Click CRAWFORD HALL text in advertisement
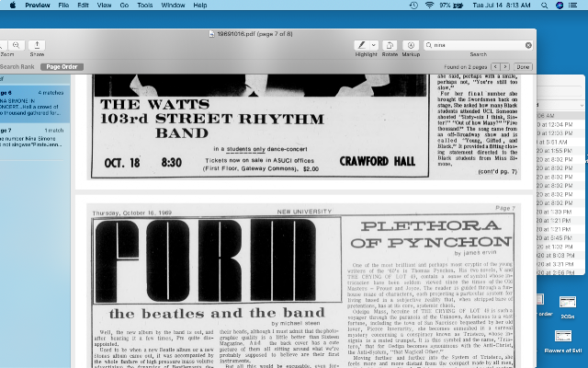This screenshot has height=368, width=588. coord(378,162)
